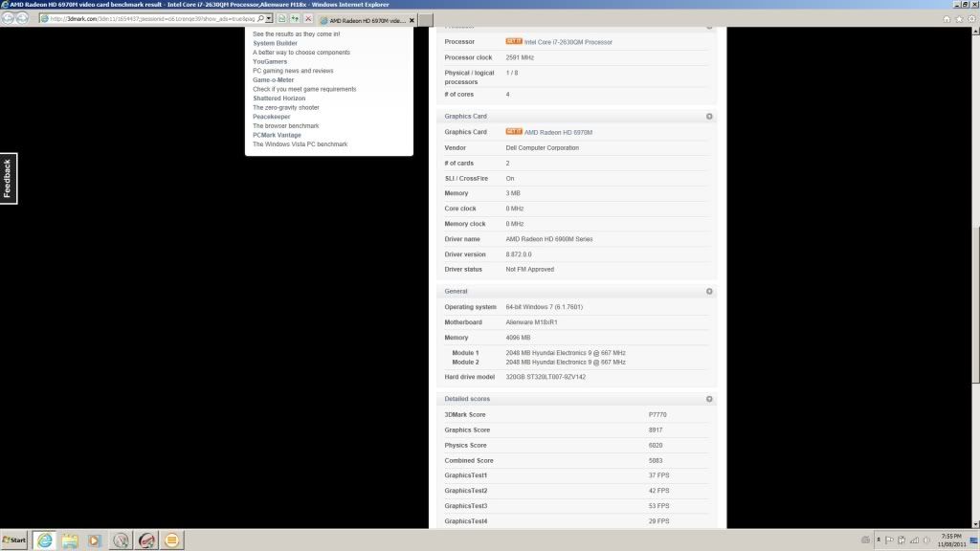Open the Home page icon
This screenshot has width=980, height=551.
tap(947, 19)
